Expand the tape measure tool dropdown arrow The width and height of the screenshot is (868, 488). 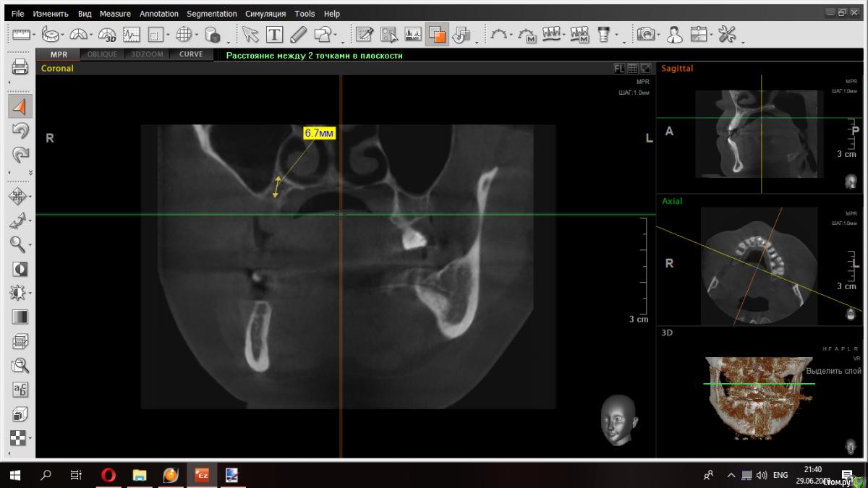[x=63, y=35]
